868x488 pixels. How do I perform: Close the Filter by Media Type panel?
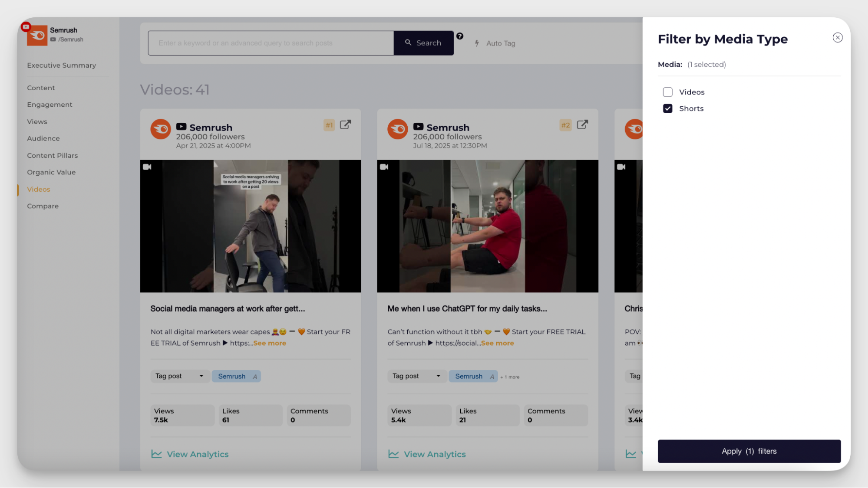(x=837, y=38)
